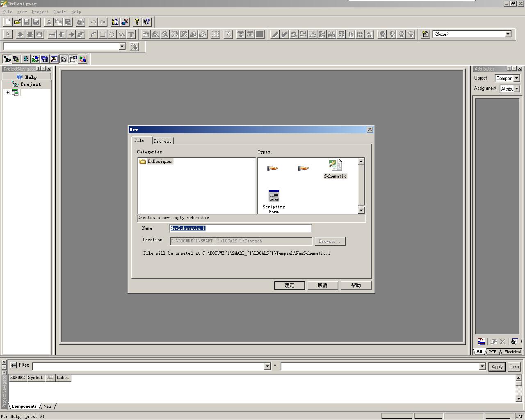The height and width of the screenshot is (420, 525).
Task: Expand the project tree node
Action: (7, 93)
